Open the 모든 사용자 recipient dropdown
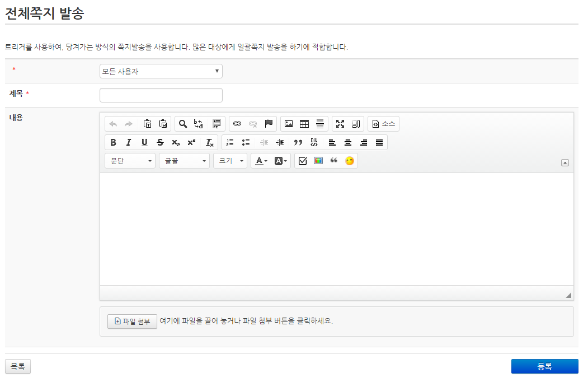This screenshot has width=588, height=382. click(161, 71)
